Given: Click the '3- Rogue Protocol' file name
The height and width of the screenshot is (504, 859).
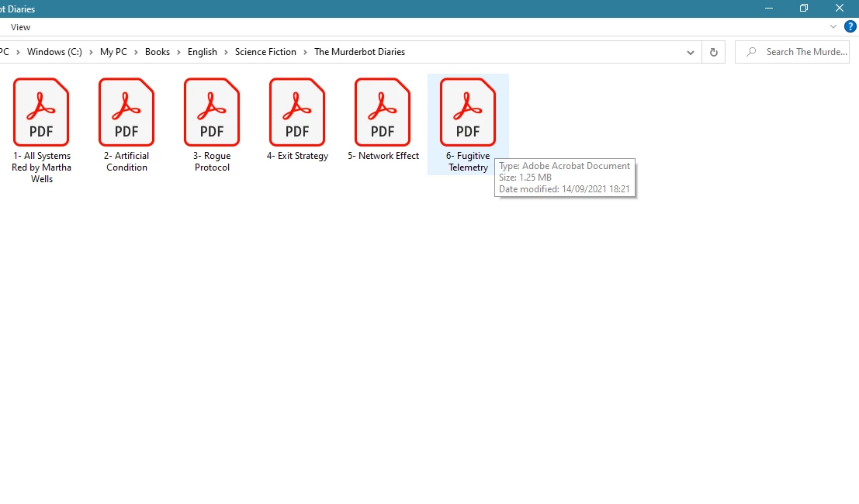Looking at the screenshot, I should (x=212, y=161).
